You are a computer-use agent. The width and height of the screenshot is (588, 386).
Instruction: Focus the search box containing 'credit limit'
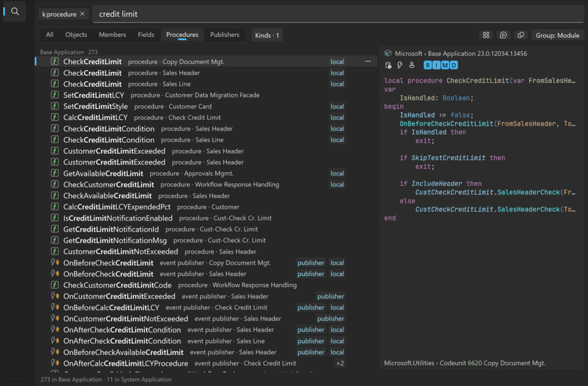pyautogui.click(x=338, y=14)
